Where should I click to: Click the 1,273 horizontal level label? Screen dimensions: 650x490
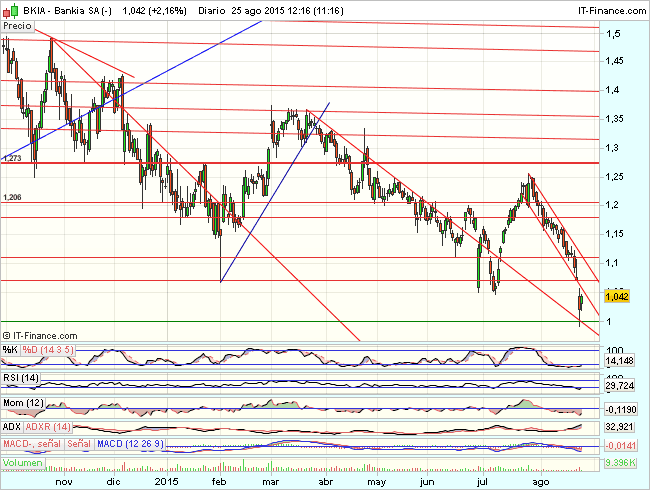pos(12,158)
